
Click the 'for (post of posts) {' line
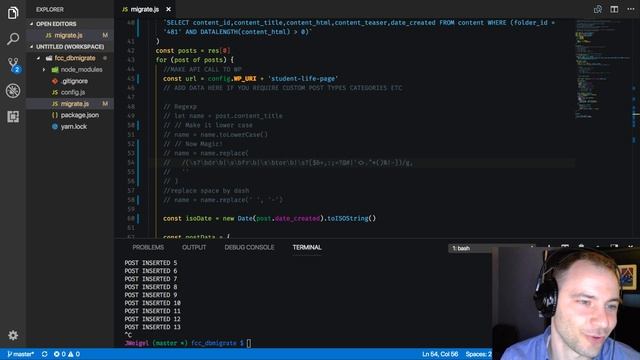point(195,60)
